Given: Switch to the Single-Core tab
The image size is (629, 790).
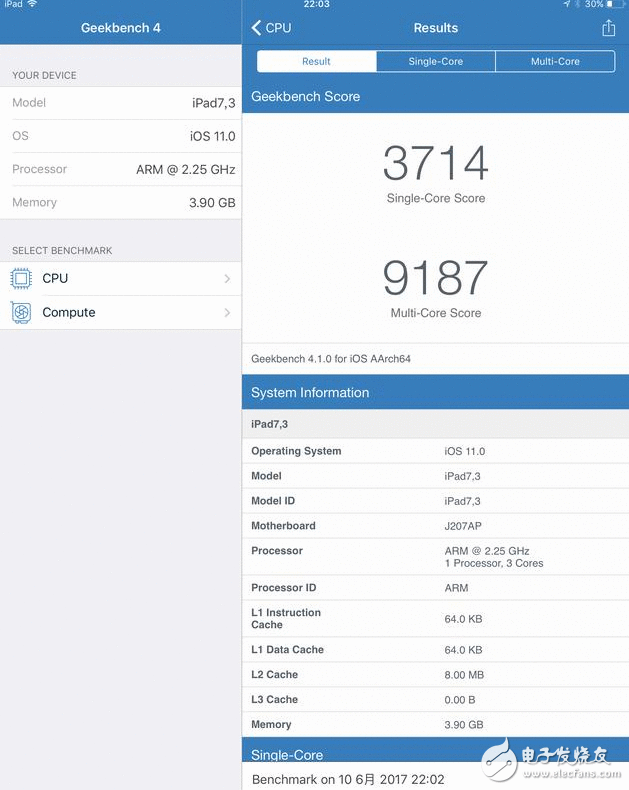Looking at the screenshot, I should pyautogui.click(x=436, y=61).
